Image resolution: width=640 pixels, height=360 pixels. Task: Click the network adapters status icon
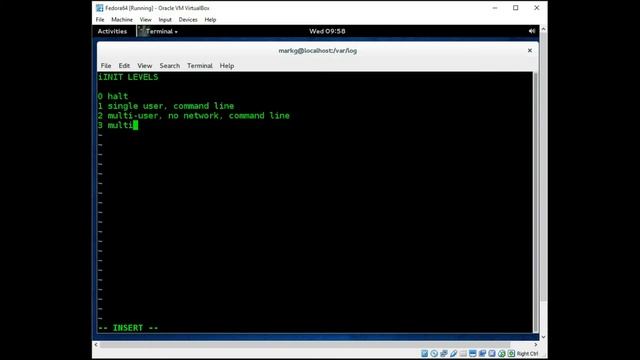pos(444,353)
